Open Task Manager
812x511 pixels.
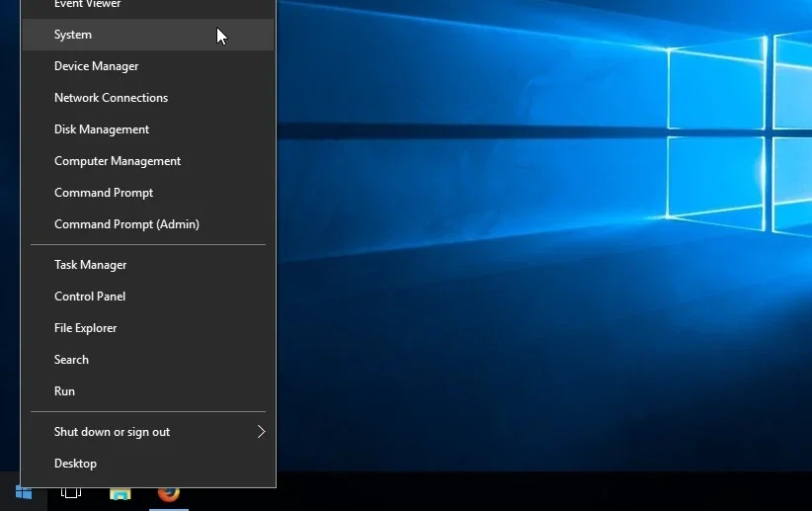point(90,265)
